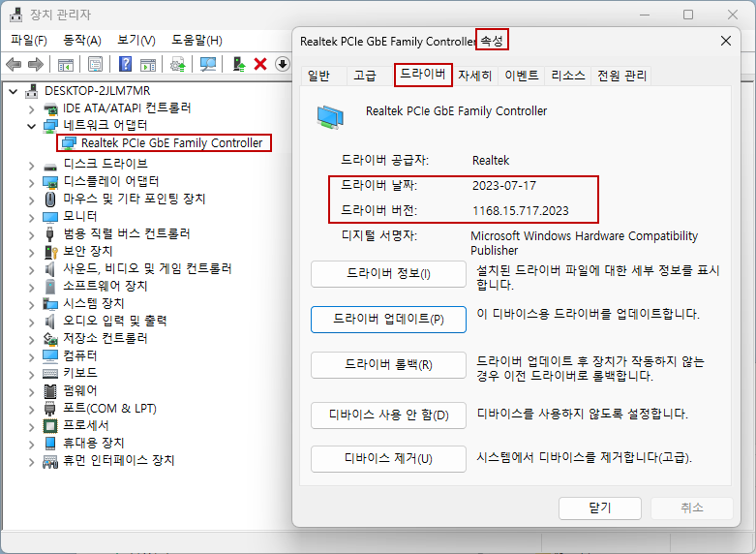Select the 드라이버 tab
The image size is (756, 554).
[x=423, y=75]
